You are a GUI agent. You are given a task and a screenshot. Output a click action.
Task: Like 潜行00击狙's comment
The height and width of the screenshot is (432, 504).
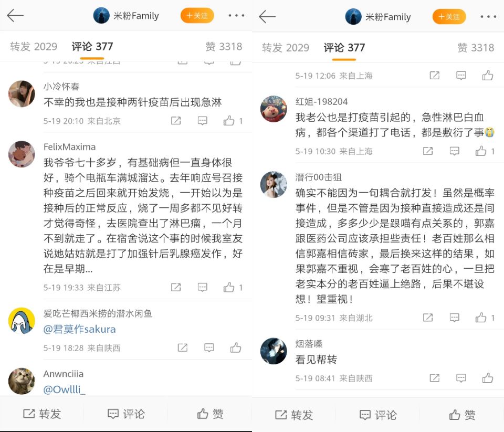tap(481, 318)
